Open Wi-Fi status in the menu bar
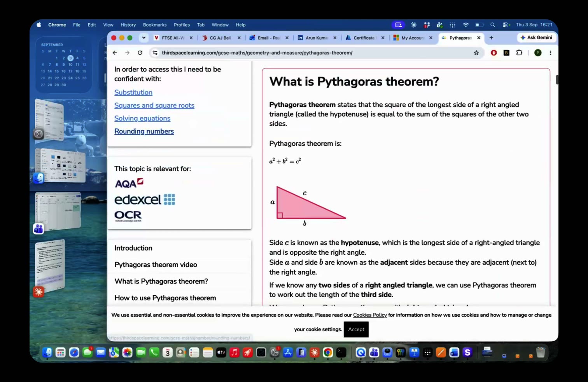The image size is (588, 382). pyautogui.click(x=465, y=25)
